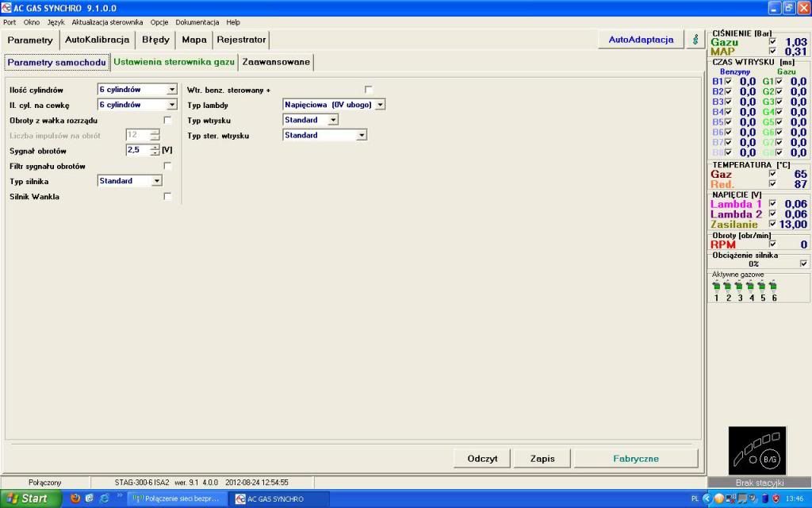Screen dimensions: 812x508
Task: Click active gas injector icon 3
Action: (739, 286)
